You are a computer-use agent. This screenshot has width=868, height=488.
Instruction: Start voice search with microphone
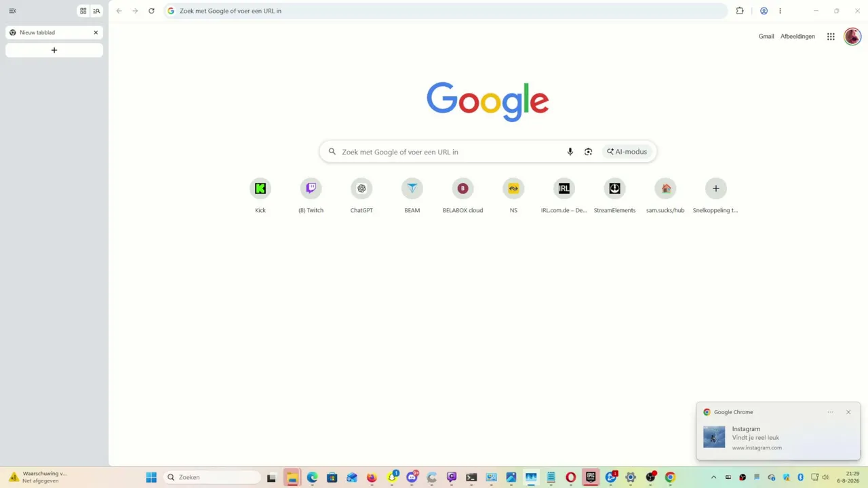(x=570, y=152)
